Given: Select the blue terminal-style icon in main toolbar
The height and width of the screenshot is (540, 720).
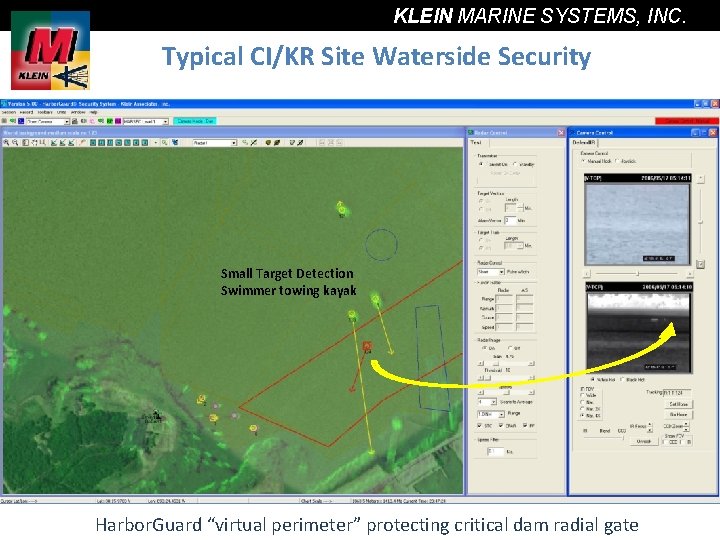Looking at the screenshot, I should click(x=21, y=121).
